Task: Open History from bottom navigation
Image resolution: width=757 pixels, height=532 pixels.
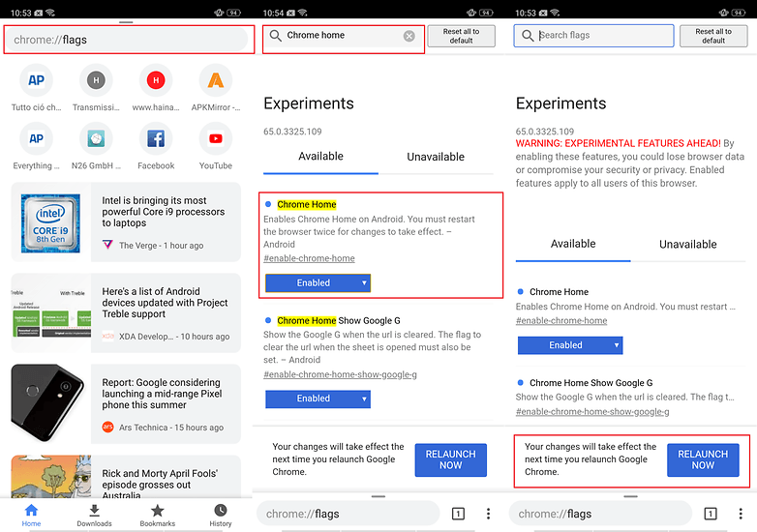Action: [x=221, y=516]
